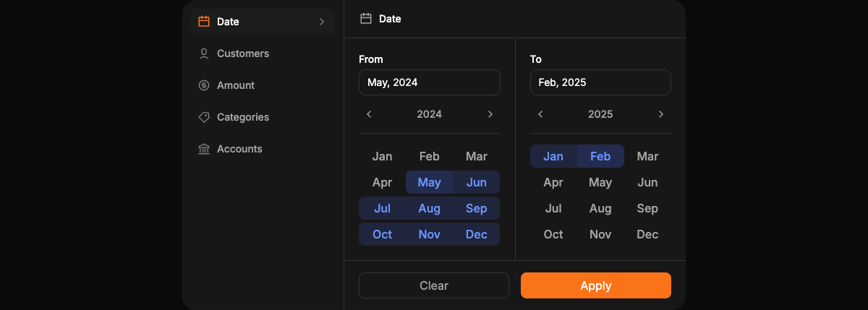Click the bank icon next to Accounts
The image size is (868, 310).
[204, 149]
